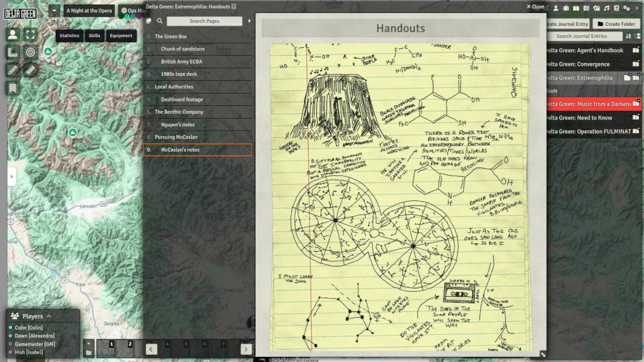The height and width of the screenshot is (362, 644).
Task: Click the Create Journal Entry button
Action: coord(568,24)
